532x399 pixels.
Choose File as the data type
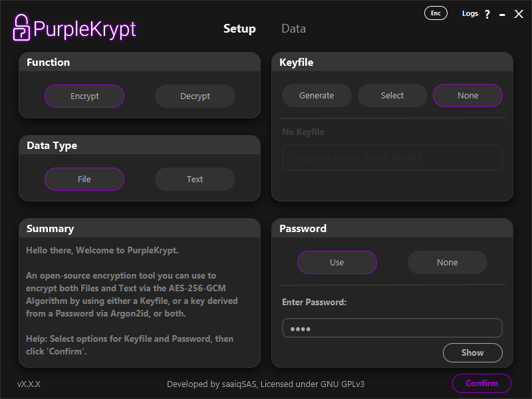tap(84, 179)
